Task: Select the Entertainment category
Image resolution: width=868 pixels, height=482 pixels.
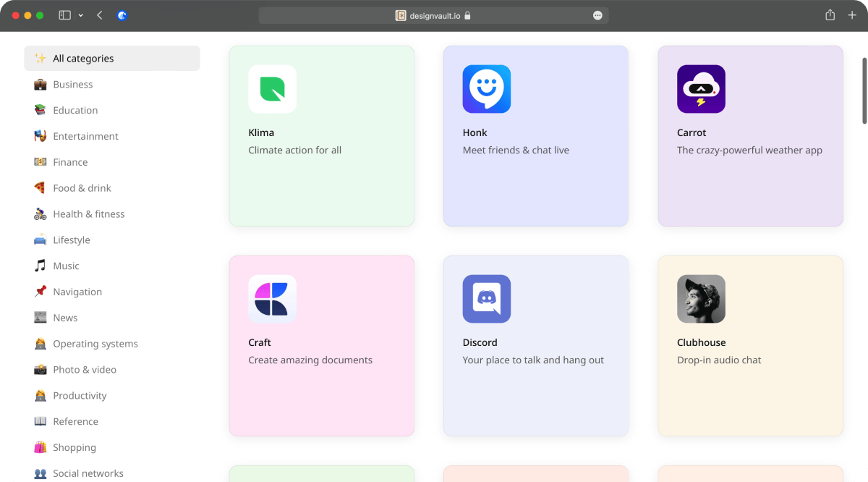Action: tap(85, 136)
